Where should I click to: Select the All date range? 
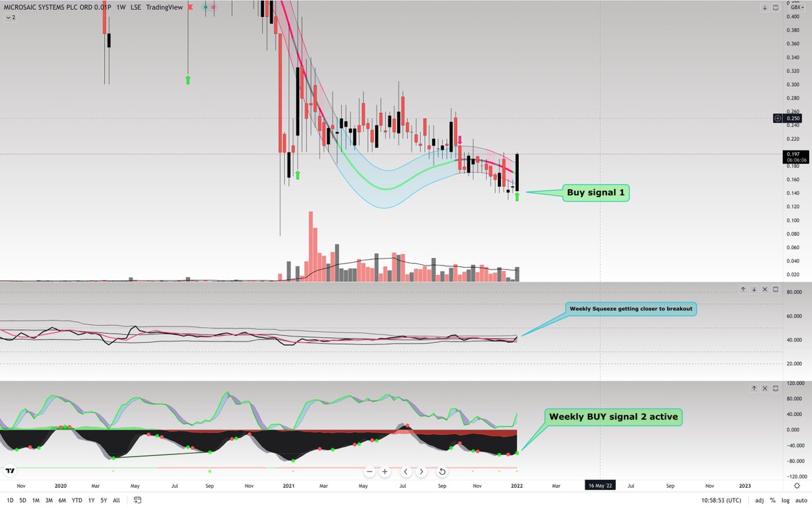click(116, 501)
